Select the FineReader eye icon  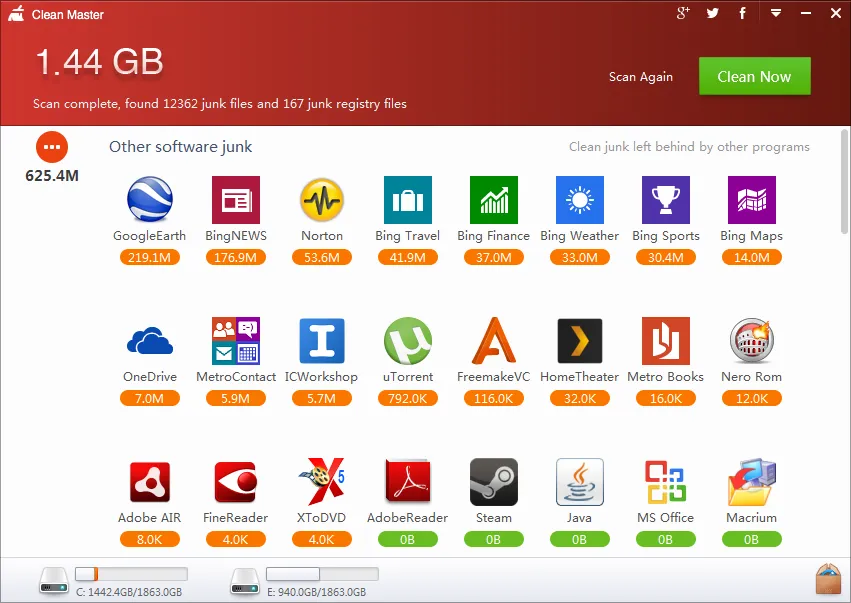236,482
